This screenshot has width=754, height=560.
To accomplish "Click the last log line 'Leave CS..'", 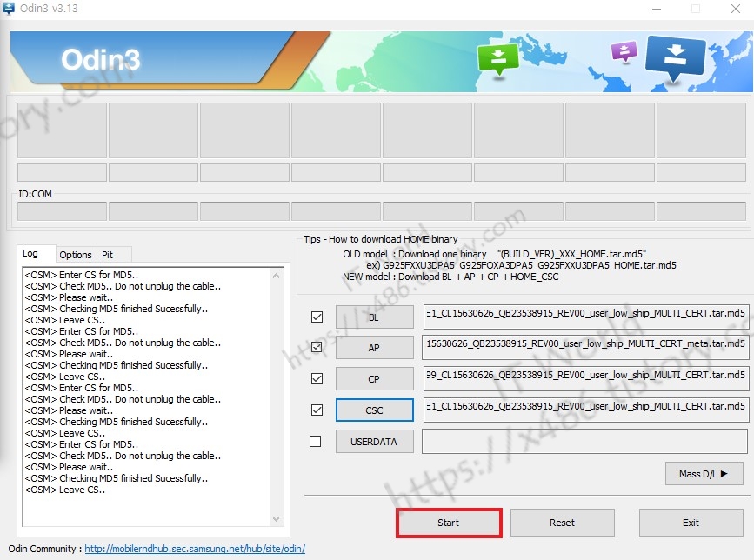I will pos(65,490).
